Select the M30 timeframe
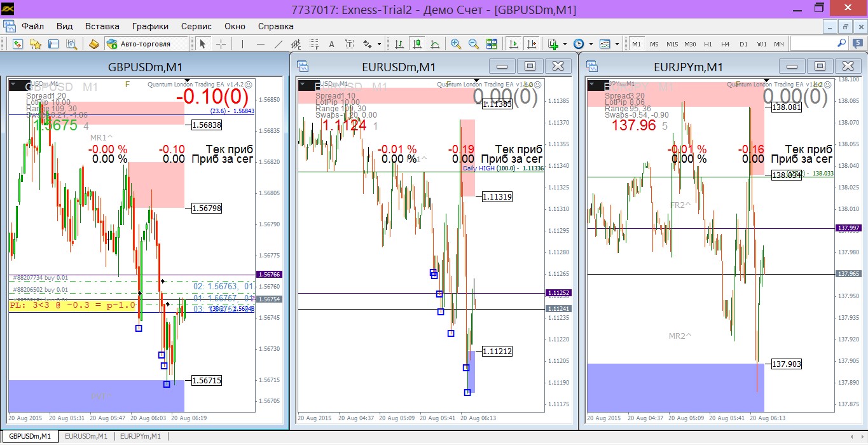868x445 pixels. pos(690,44)
